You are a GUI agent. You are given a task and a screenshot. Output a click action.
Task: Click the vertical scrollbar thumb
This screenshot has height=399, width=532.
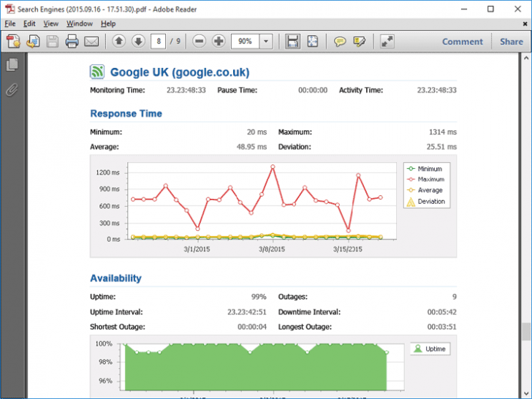point(526,332)
